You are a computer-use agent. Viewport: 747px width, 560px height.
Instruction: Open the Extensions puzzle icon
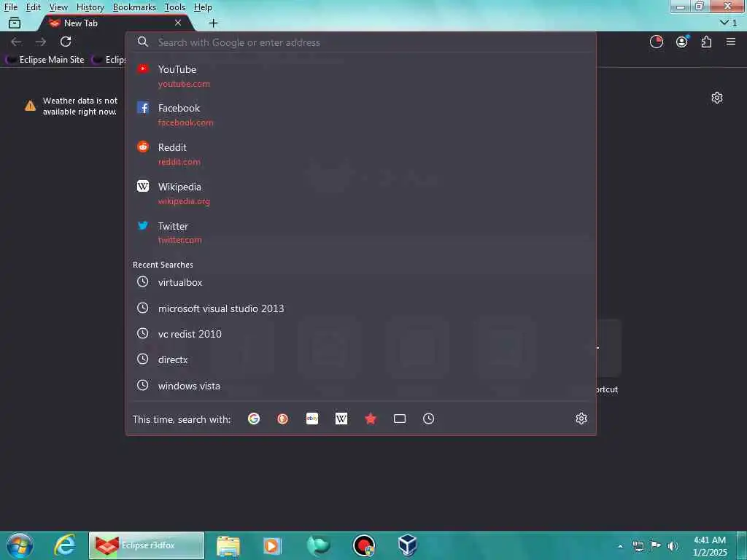706,42
